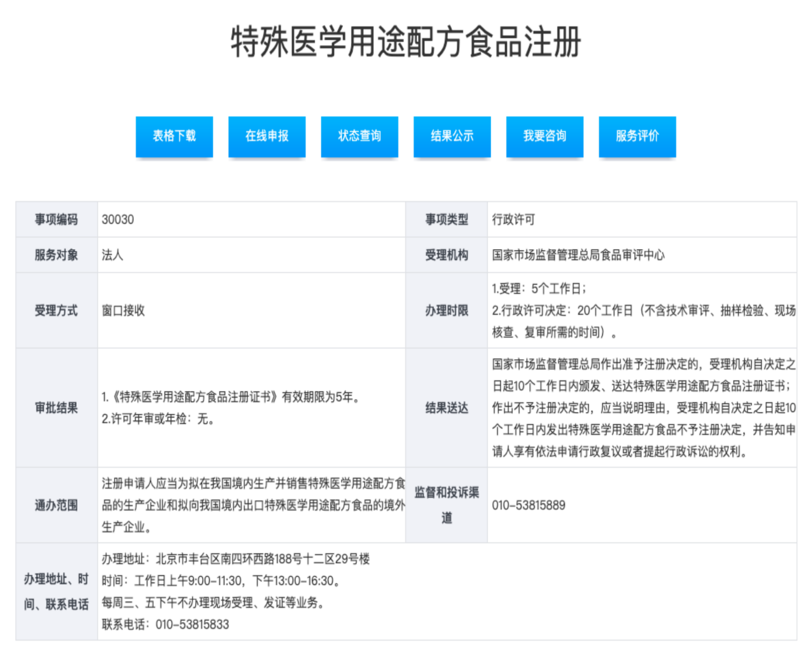Click the 服务对象 value 法人

[x=112, y=255]
